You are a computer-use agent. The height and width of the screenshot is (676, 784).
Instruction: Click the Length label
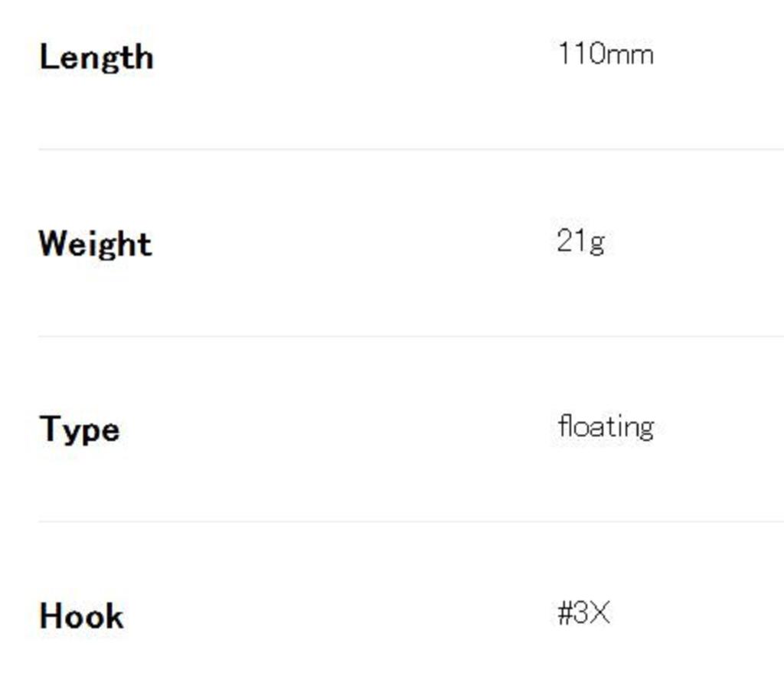[96, 57]
